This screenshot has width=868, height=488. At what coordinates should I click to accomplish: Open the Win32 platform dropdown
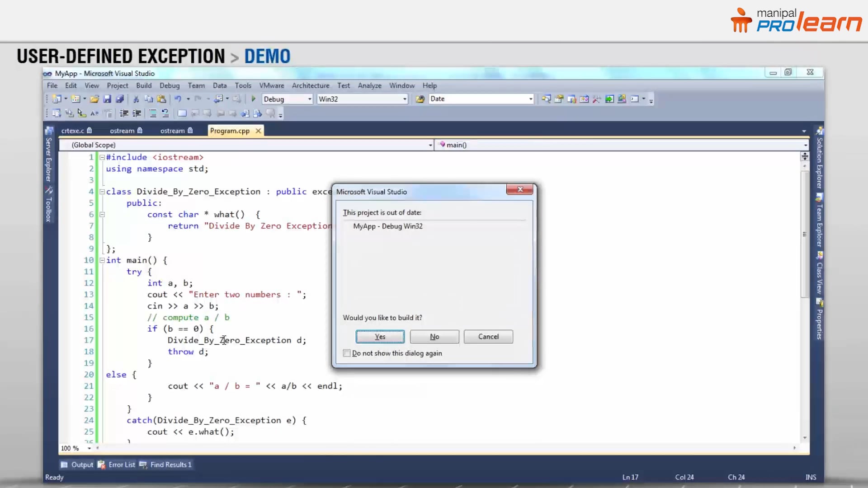pos(404,99)
